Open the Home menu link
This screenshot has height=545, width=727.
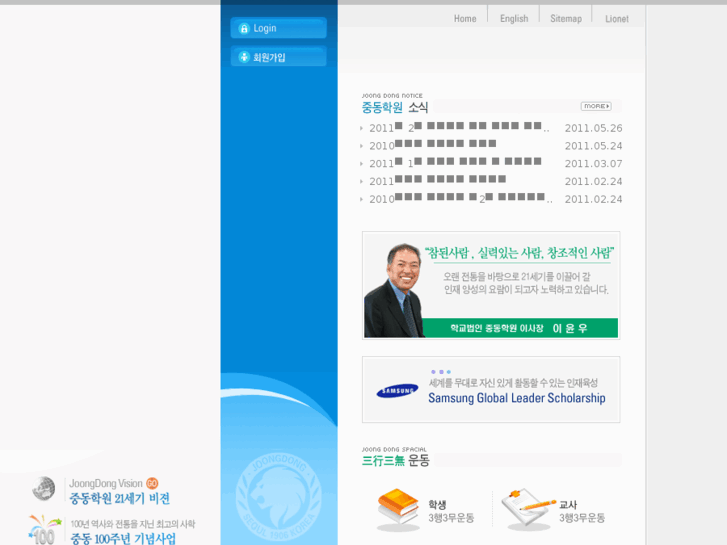click(x=465, y=19)
